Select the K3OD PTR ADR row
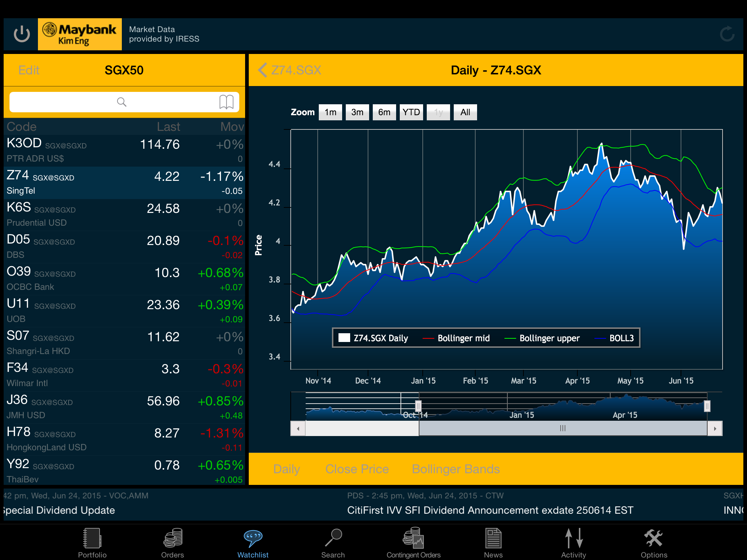This screenshot has height=560, width=747. tap(124, 151)
